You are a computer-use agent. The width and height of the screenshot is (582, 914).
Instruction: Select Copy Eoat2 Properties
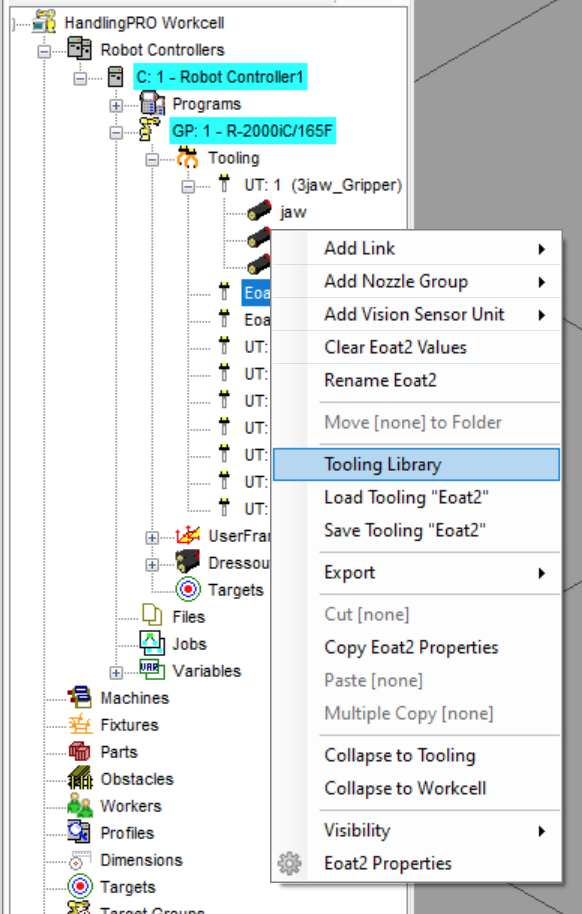coord(416,648)
